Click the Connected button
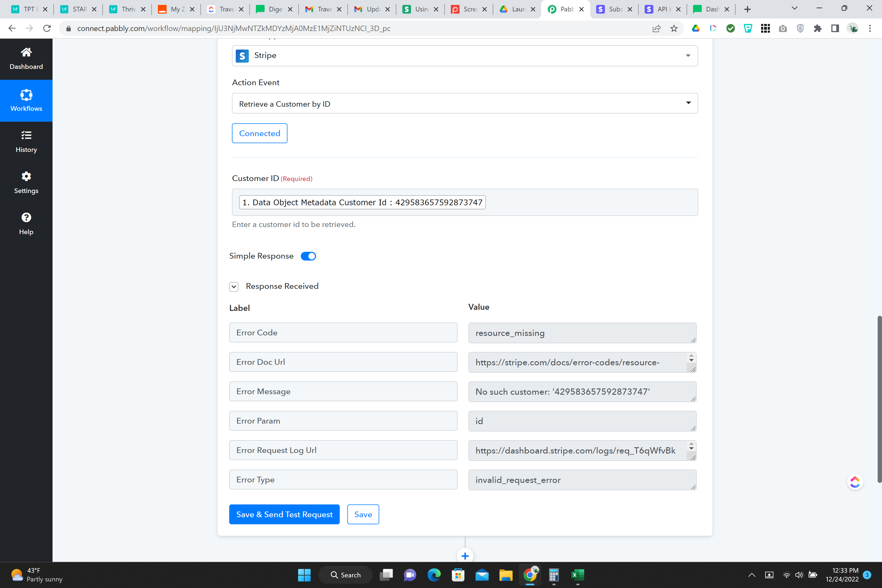 [x=259, y=133]
